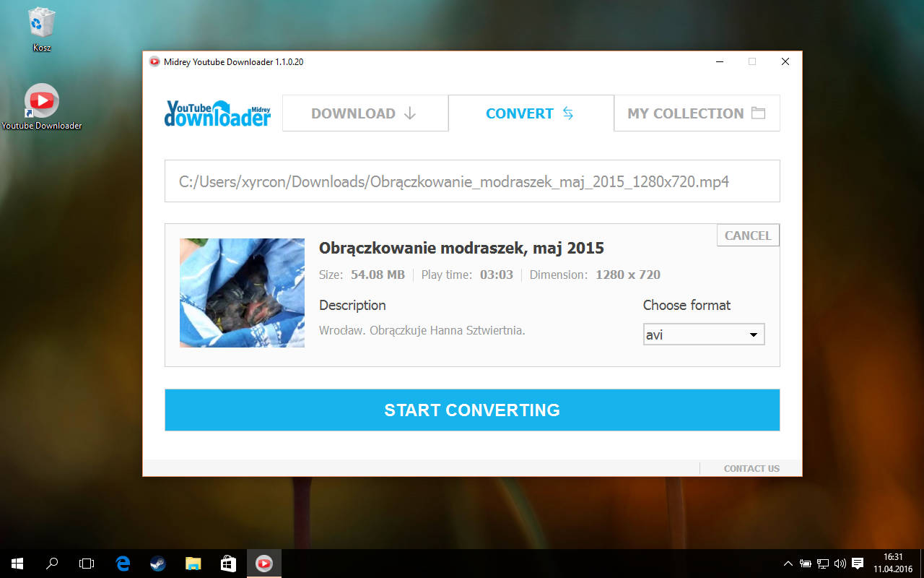Open the Windows Start menu

[17, 564]
